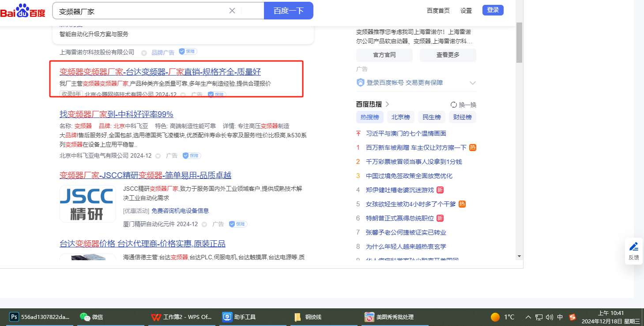Select the 北京榜 tab
Screen dimensions: 644x326
pyautogui.click(x=401, y=117)
